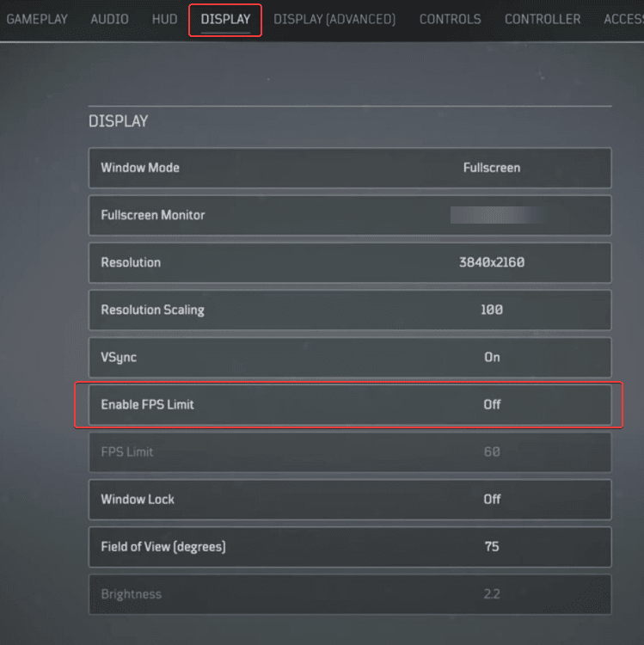
Task: Open the Resolution 3840x2160 option
Action: tap(491, 262)
